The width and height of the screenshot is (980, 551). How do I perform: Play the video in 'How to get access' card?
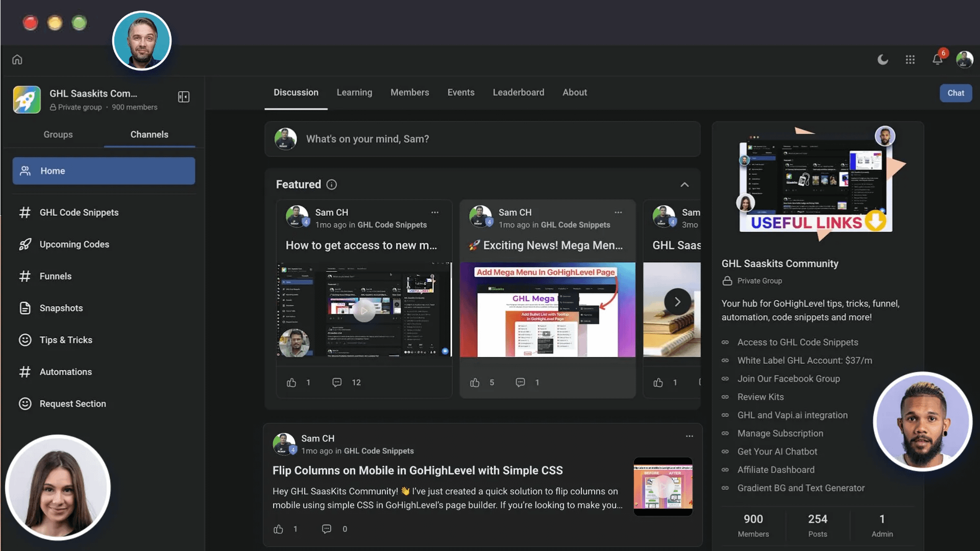point(364,310)
